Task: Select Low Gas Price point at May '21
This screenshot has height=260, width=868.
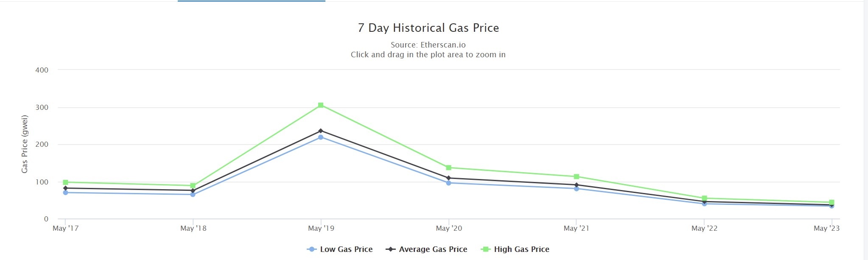Action: tap(577, 189)
